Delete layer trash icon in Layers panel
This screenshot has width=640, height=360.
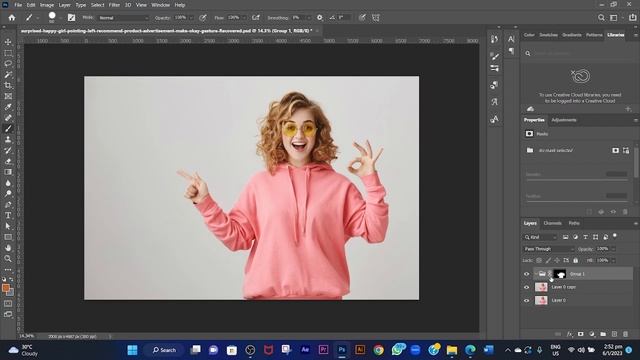(x=625, y=334)
